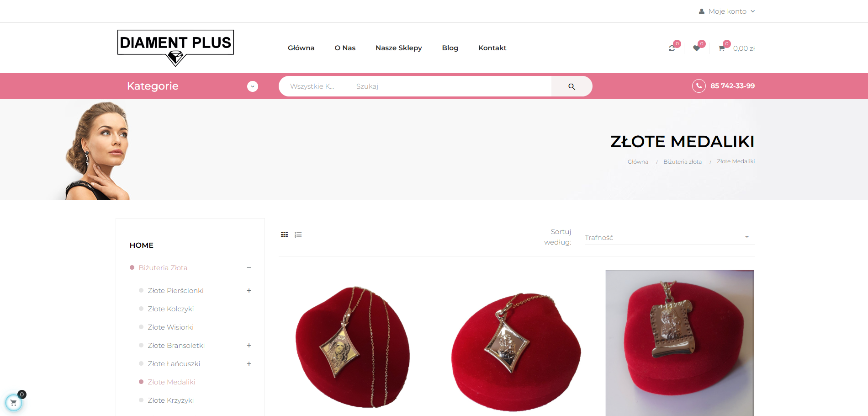Open the Moje konto dropdown
868x416 pixels.
pos(727,11)
